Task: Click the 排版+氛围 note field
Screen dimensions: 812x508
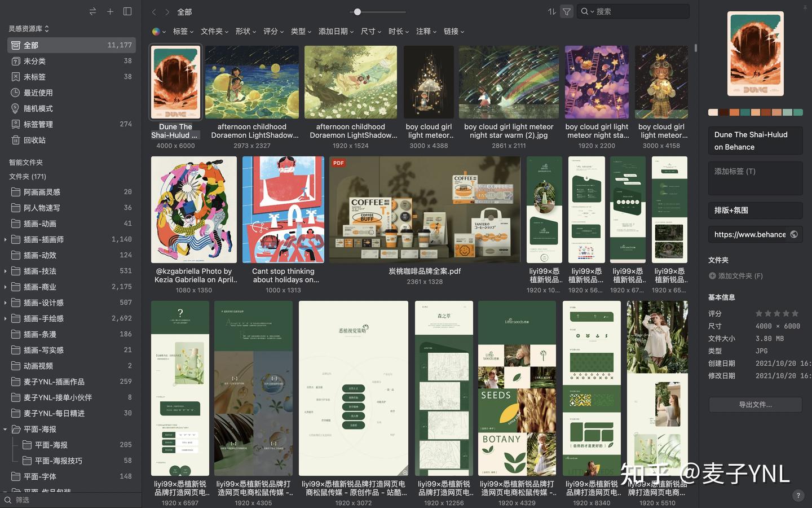Action: 755,211
